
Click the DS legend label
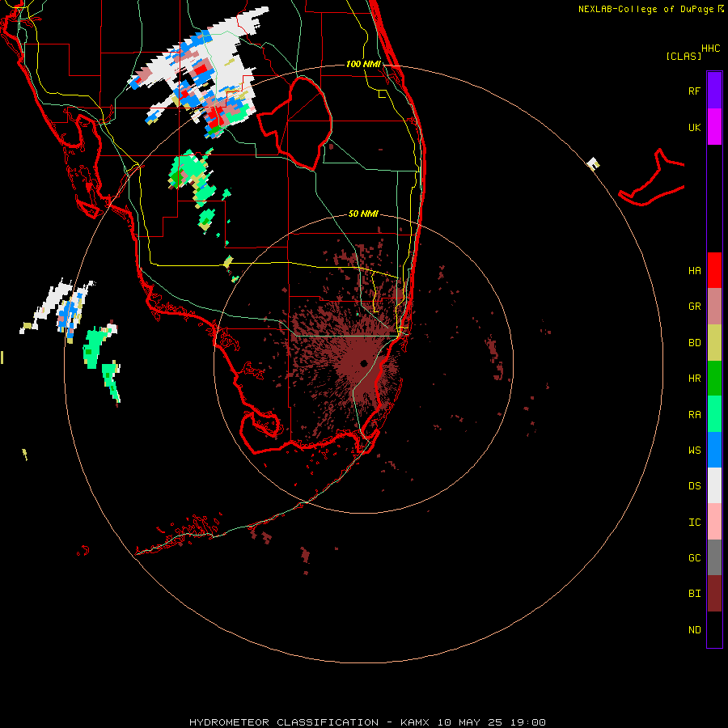pos(694,486)
